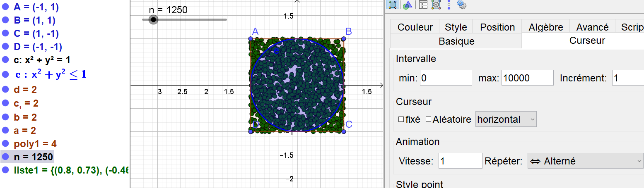Switch to the Basique tab
644x188 pixels.
(x=456, y=41)
